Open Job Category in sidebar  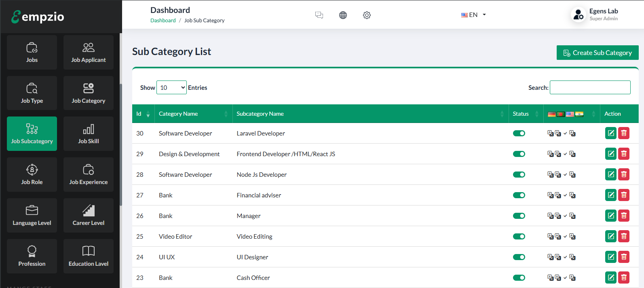point(88,93)
